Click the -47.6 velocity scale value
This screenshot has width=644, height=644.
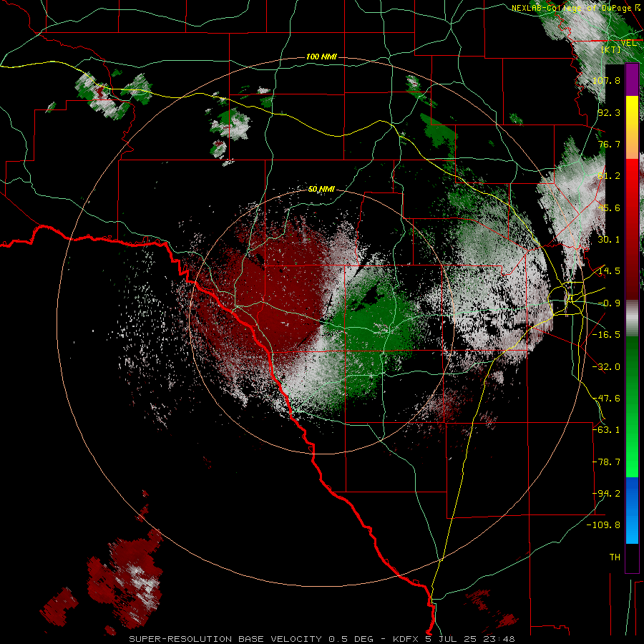(606, 399)
